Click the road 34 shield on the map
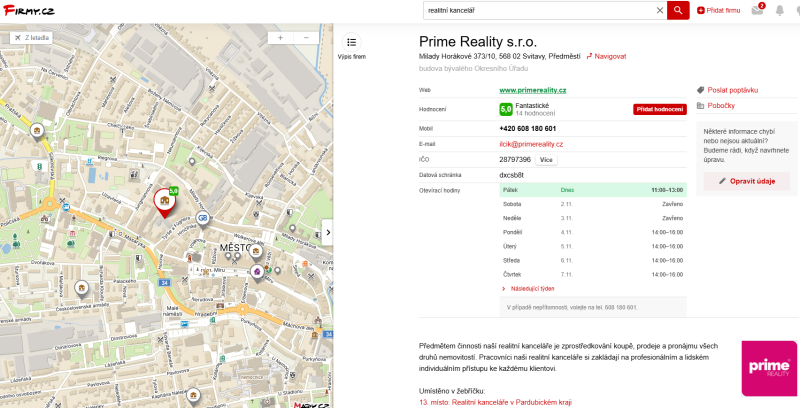 tap(164, 283)
